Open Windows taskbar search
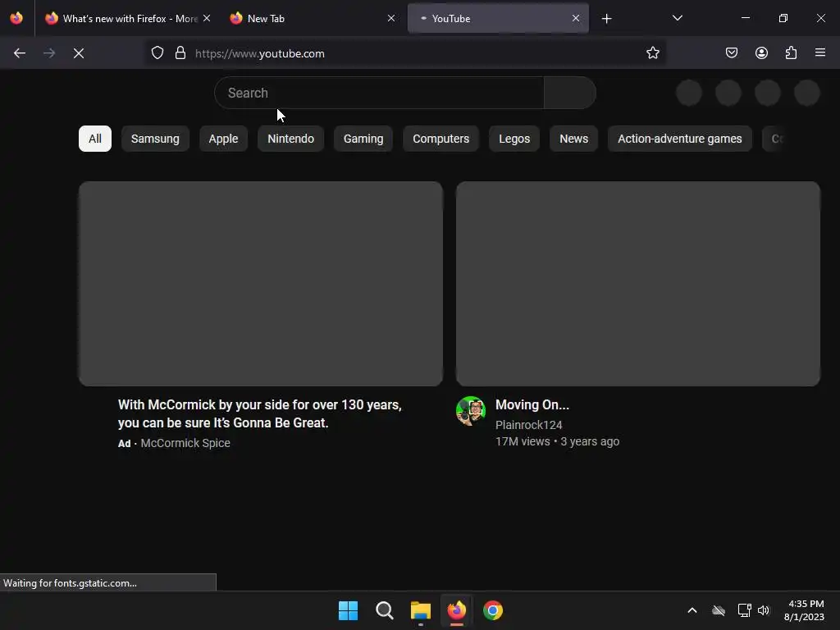Screen dimensions: 840x630 click(x=384, y=610)
